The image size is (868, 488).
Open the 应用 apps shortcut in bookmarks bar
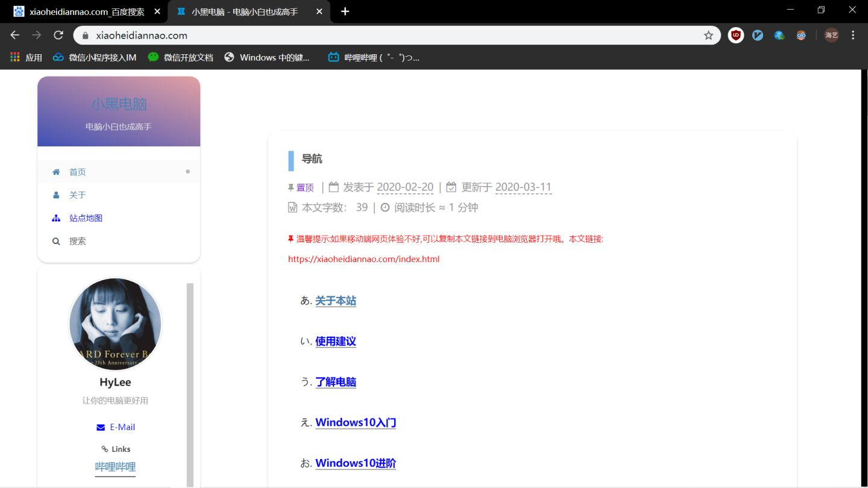click(27, 57)
